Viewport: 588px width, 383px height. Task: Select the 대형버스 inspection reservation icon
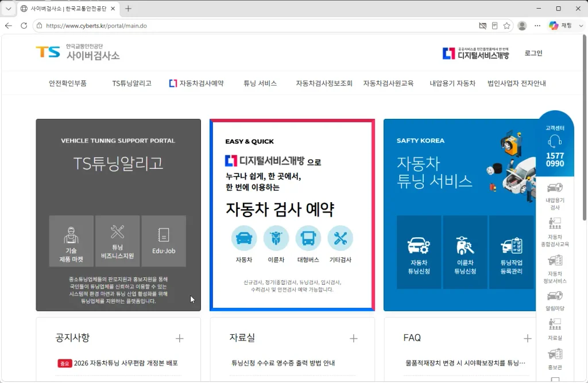[308, 238]
